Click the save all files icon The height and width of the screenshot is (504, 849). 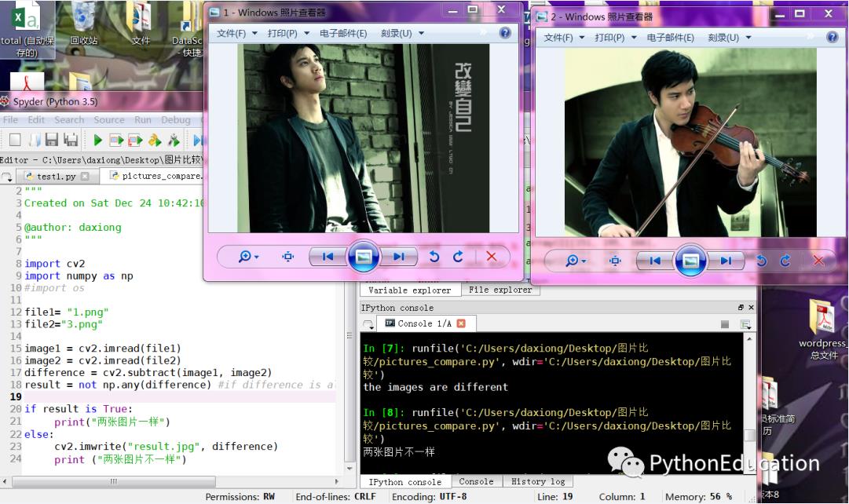click(x=71, y=141)
